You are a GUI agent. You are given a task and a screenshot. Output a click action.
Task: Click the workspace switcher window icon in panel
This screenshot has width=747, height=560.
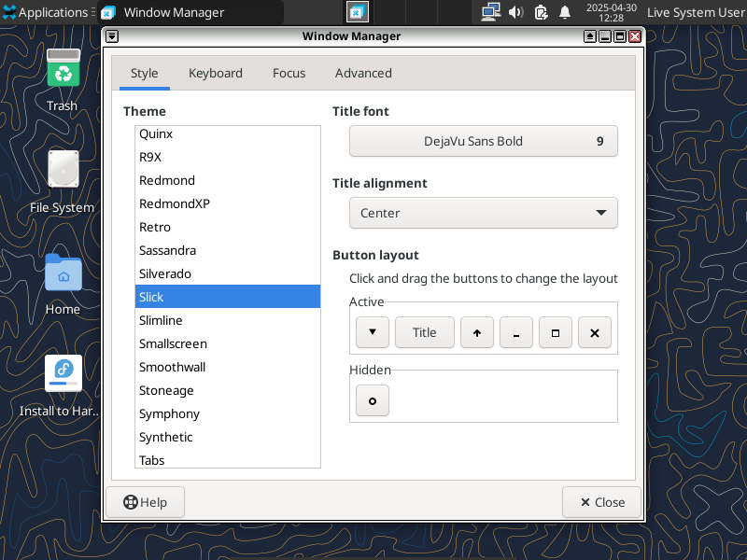(x=358, y=12)
